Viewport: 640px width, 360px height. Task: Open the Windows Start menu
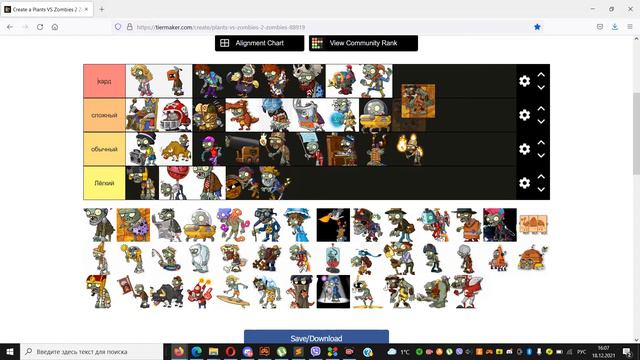tap(10, 351)
